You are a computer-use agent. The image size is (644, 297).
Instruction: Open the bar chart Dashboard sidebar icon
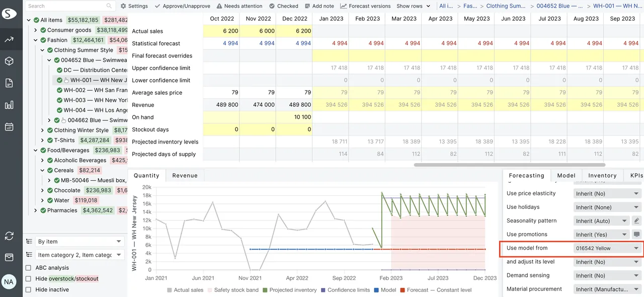[x=9, y=105]
